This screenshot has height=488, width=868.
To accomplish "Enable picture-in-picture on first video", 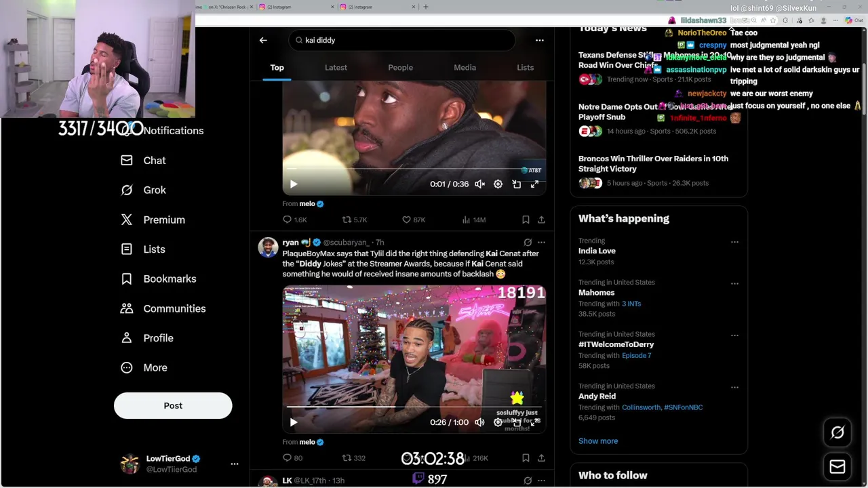I will point(516,184).
